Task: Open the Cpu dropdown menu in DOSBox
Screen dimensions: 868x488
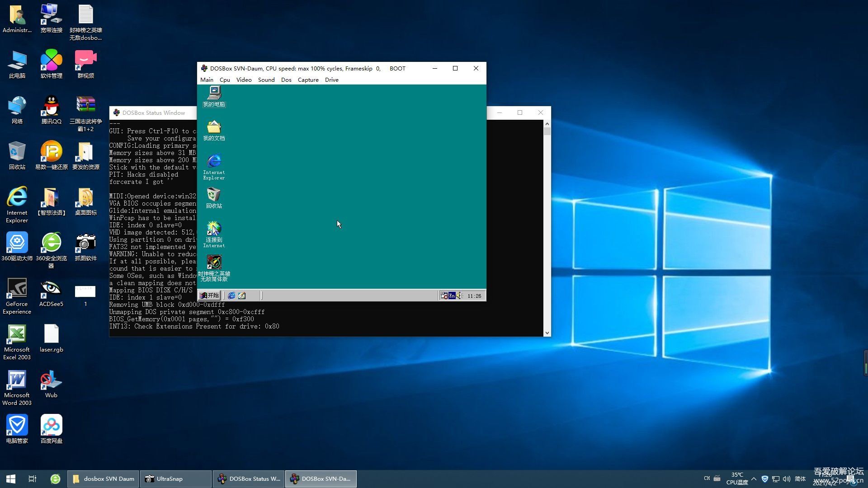Action: click(225, 80)
